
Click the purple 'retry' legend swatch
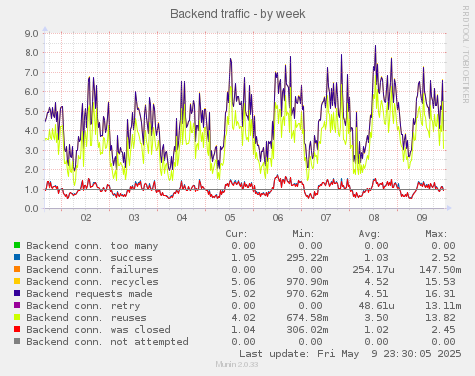17,305
